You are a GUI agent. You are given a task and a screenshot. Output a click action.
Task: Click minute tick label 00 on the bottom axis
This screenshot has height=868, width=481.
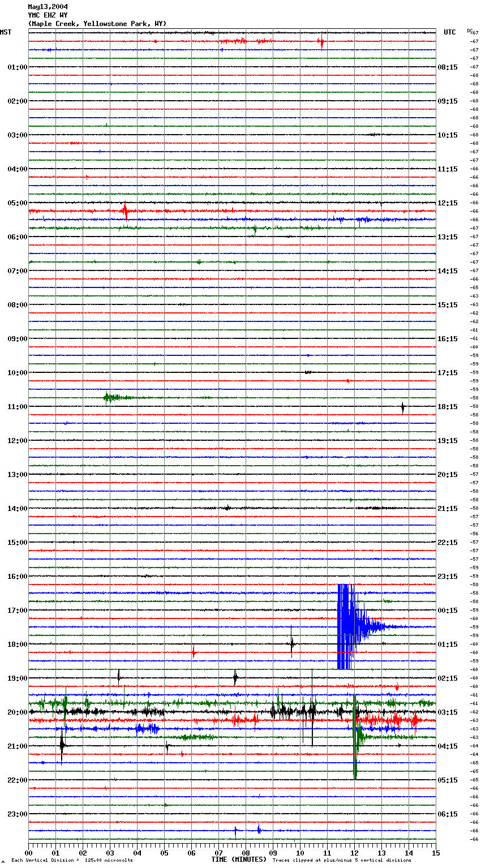(x=28, y=853)
